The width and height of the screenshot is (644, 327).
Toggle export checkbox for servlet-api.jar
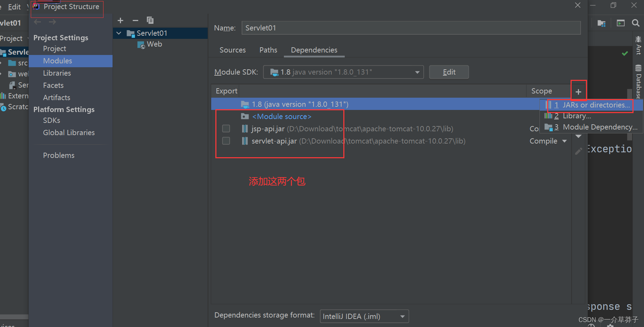(226, 141)
